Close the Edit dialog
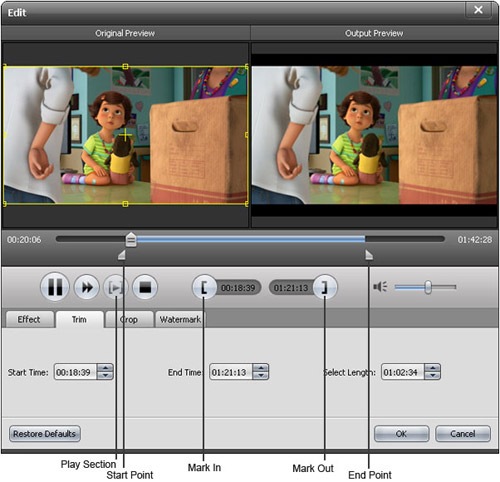500x482 pixels. [x=478, y=10]
